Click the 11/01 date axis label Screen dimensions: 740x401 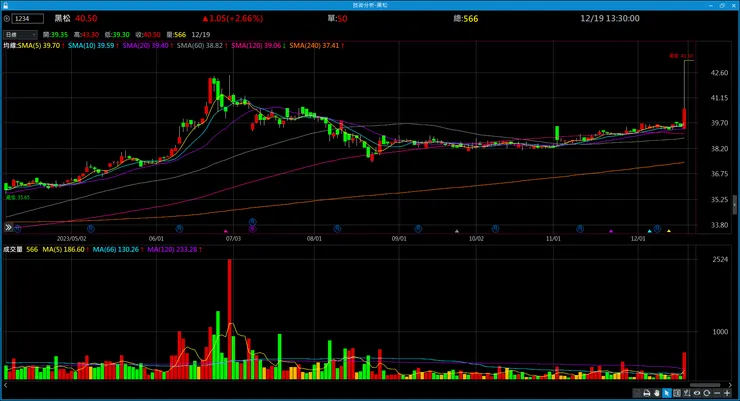pyautogui.click(x=553, y=239)
